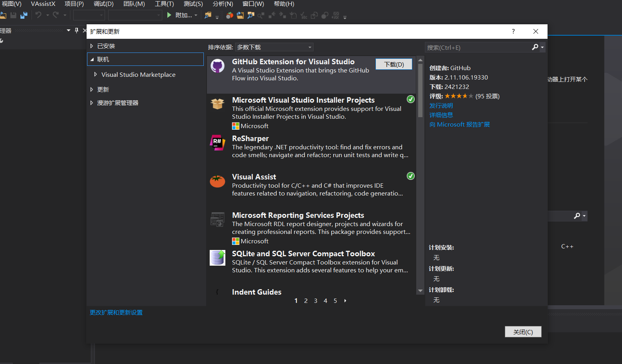Click the find in files folder icon
Image resolution: width=622 pixels, height=364 pixels.
point(208,15)
